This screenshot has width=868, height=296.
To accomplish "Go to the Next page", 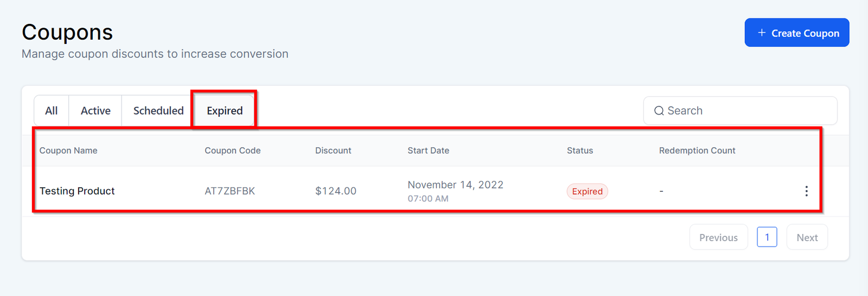I will 807,237.
